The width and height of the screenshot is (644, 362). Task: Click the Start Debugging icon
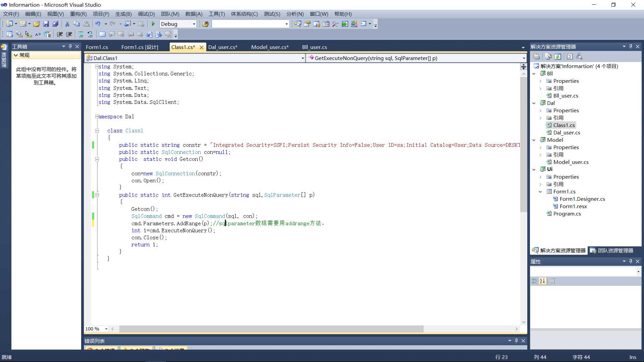click(153, 24)
